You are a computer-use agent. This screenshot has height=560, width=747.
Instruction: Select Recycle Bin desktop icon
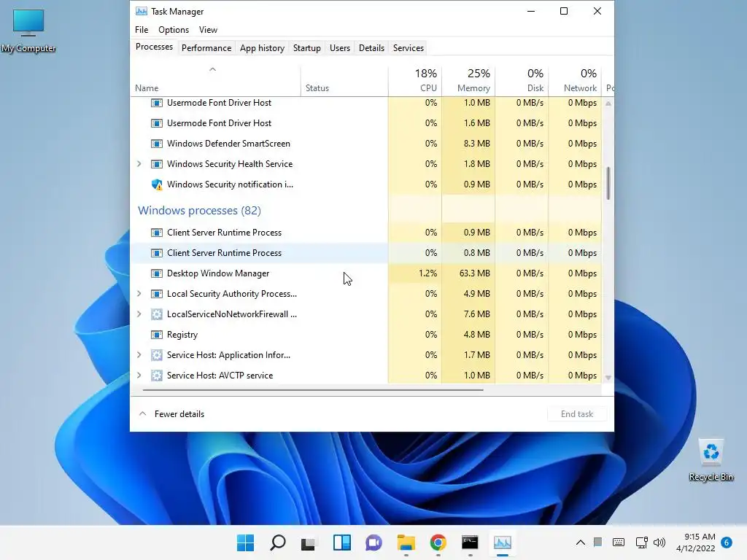point(711,461)
